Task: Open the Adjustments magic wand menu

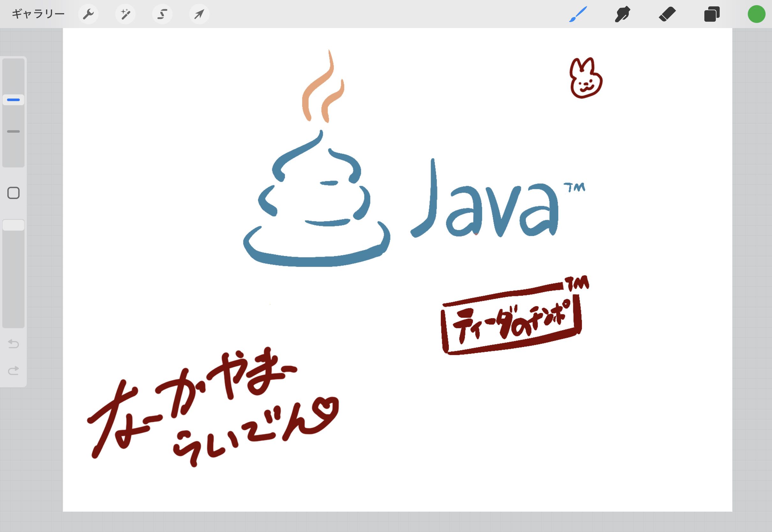Action: pos(125,14)
